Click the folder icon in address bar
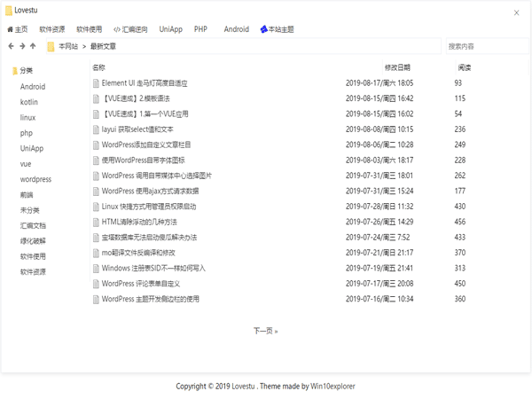532x399 pixels. point(51,46)
